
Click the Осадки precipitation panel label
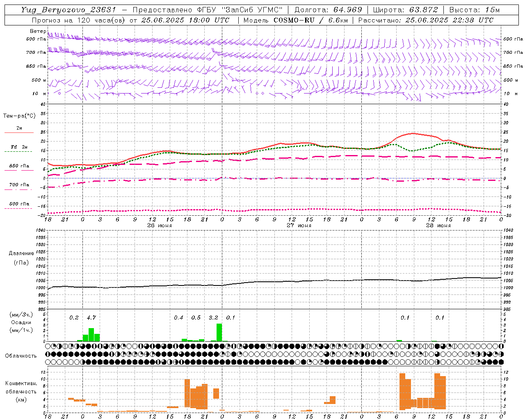point(21,322)
